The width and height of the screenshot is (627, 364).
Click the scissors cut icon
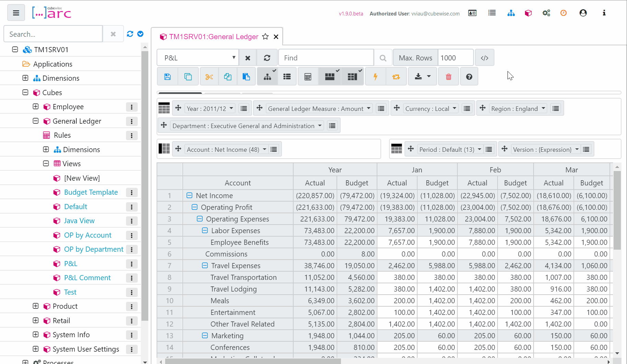point(209,77)
